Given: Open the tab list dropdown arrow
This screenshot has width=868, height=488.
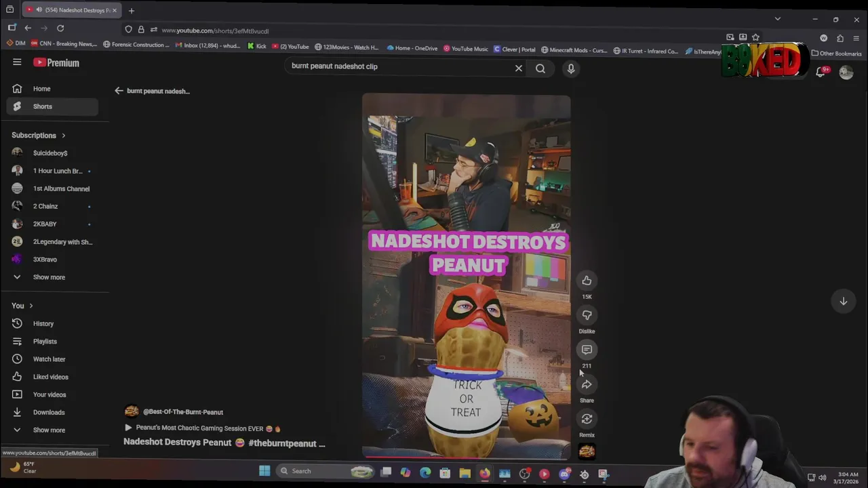Looking at the screenshot, I should 778,18.
